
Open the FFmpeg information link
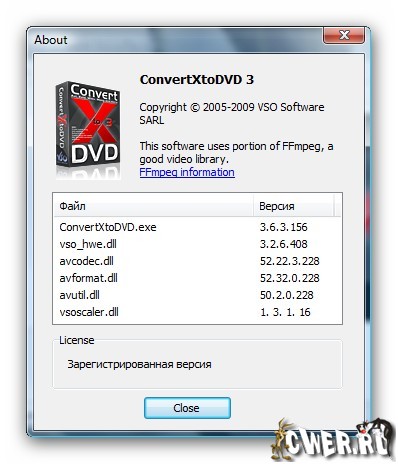[187, 172]
